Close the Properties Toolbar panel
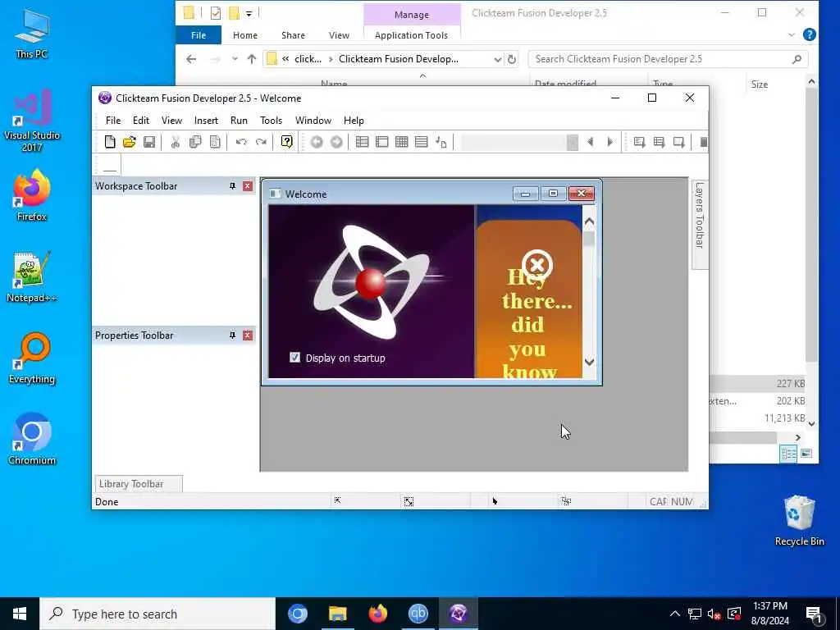840x630 pixels. tap(248, 336)
